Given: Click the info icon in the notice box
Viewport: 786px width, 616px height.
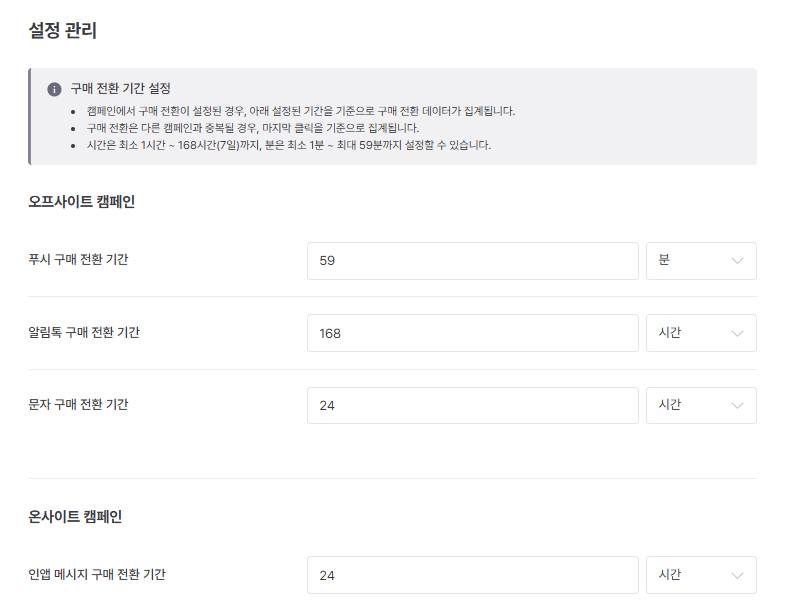Looking at the screenshot, I should coord(54,89).
